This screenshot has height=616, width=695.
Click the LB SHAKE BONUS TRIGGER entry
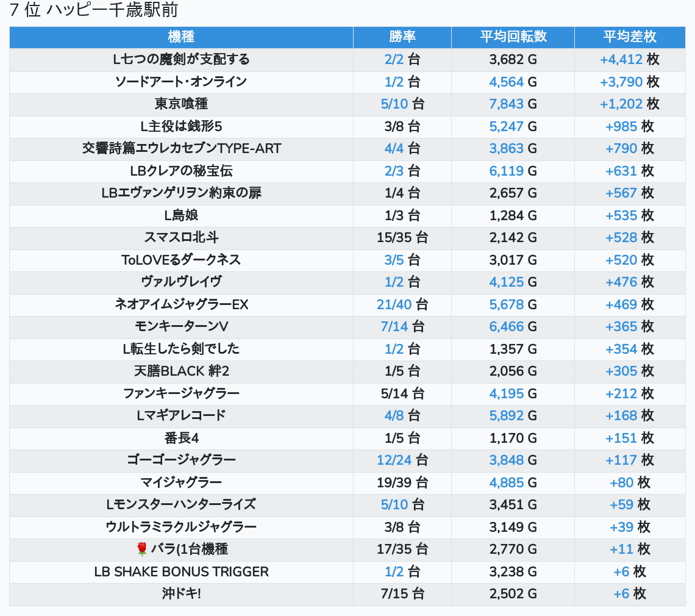[181, 571]
